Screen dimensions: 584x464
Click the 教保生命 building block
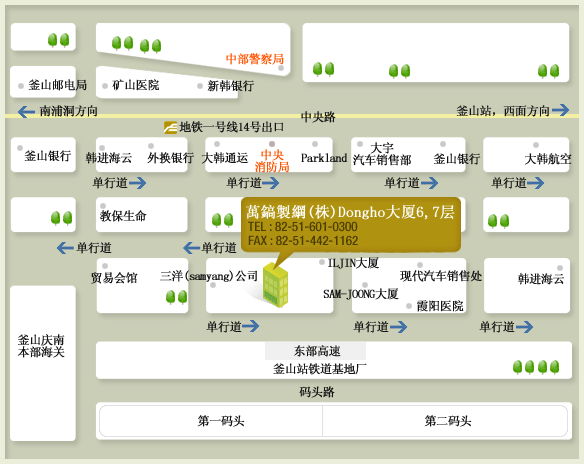coord(142,215)
